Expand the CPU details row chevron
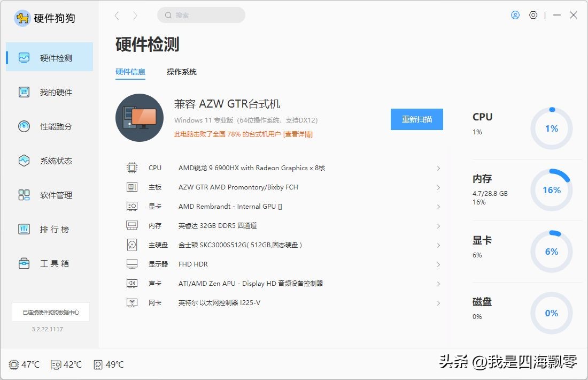This screenshot has height=380, width=588. pos(438,168)
